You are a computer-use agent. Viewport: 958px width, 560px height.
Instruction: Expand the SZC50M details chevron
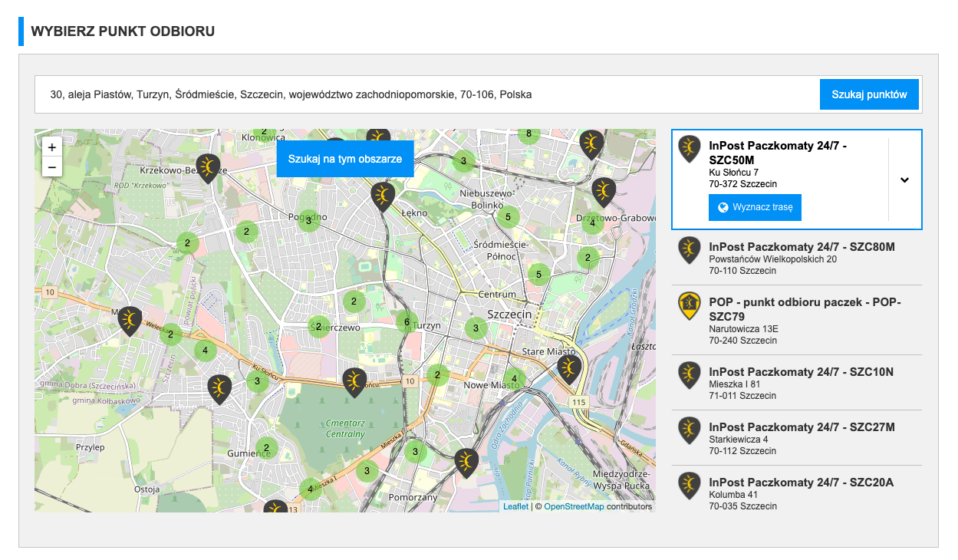tap(905, 180)
